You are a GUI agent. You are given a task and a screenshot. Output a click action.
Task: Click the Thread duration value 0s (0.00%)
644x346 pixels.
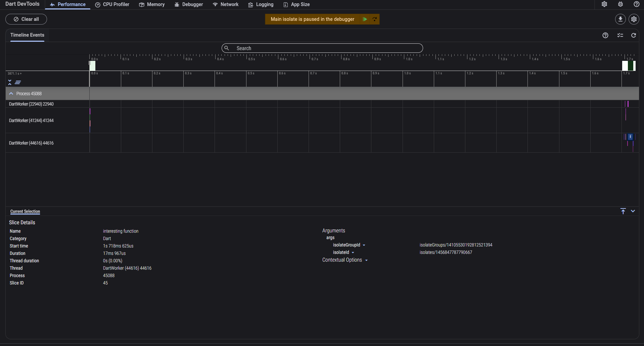click(x=112, y=261)
